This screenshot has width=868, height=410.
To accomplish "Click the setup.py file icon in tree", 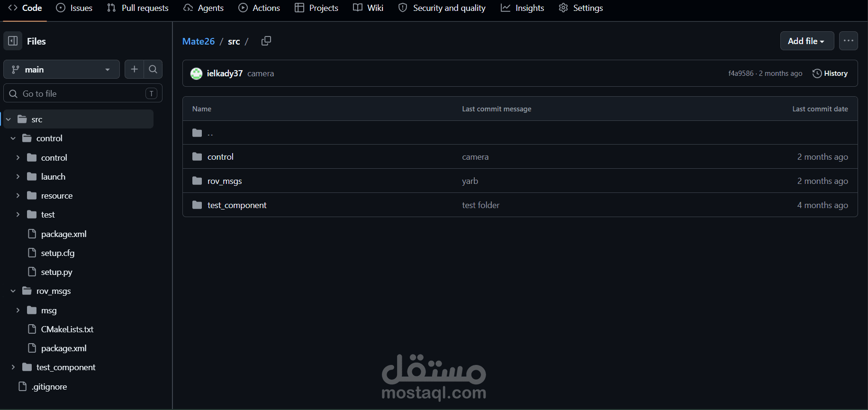I will point(32,272).
